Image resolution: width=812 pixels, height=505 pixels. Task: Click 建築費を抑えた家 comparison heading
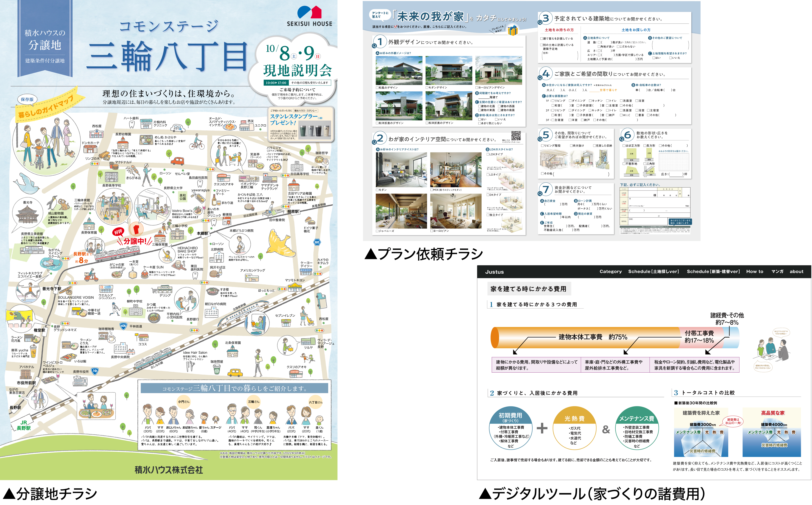coord(701,413)
